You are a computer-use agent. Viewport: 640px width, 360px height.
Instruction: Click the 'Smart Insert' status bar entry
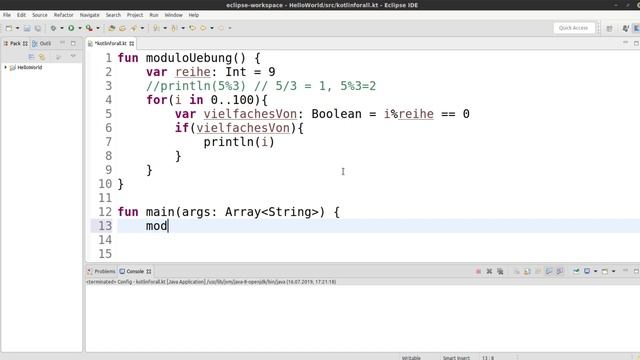pyautogui.click(x=456, y=358)
